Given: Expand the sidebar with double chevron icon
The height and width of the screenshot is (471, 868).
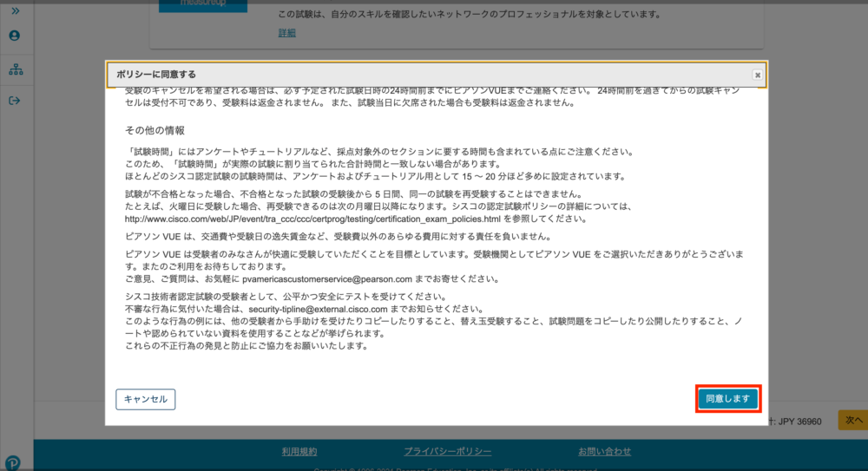Looking at the screenshot, I should 15,10.
